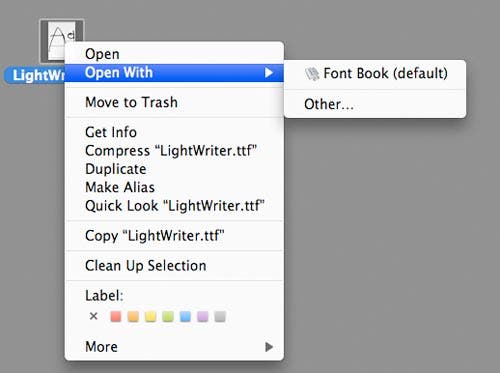Apply the green label color

coord(168,316)
